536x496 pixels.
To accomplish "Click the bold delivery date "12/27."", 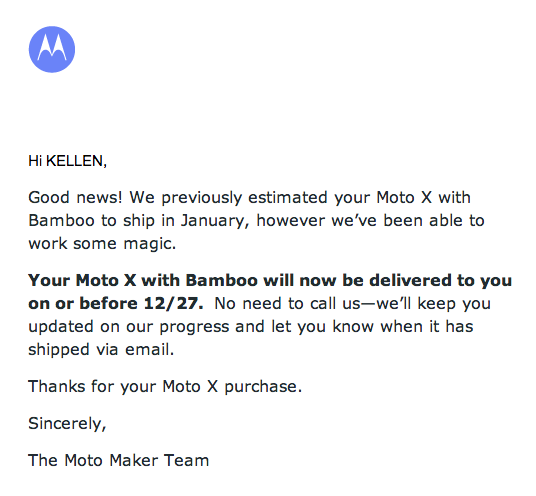I will pos(174,303).
